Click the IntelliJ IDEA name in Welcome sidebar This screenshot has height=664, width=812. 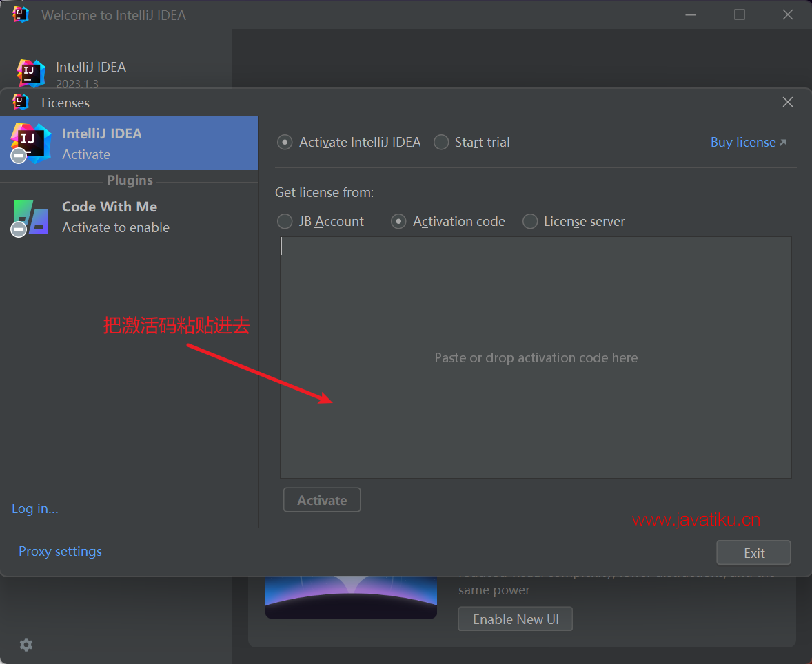click(90, 67)
